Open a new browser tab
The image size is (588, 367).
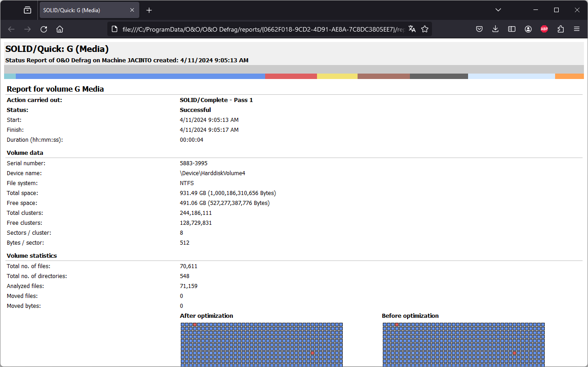149,10
